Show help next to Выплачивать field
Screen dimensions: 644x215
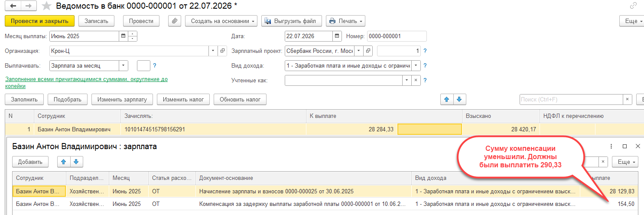point(155,66)
